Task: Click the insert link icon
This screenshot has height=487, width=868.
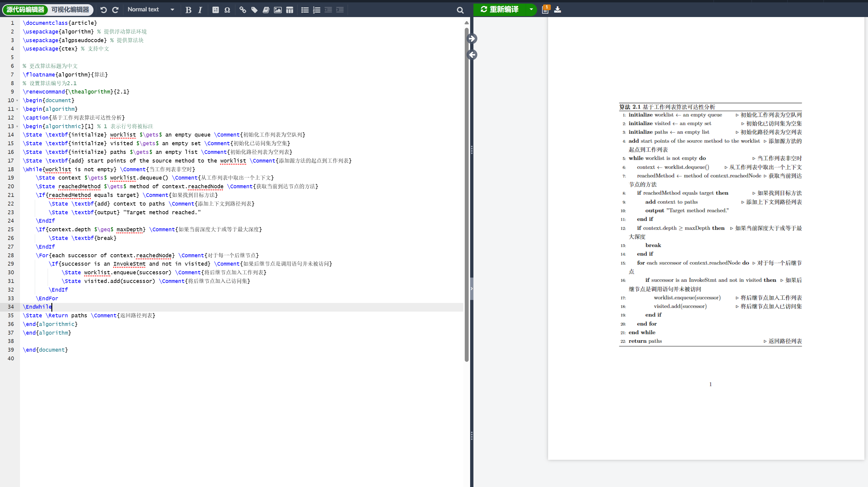Action: [x=243, y=10]
